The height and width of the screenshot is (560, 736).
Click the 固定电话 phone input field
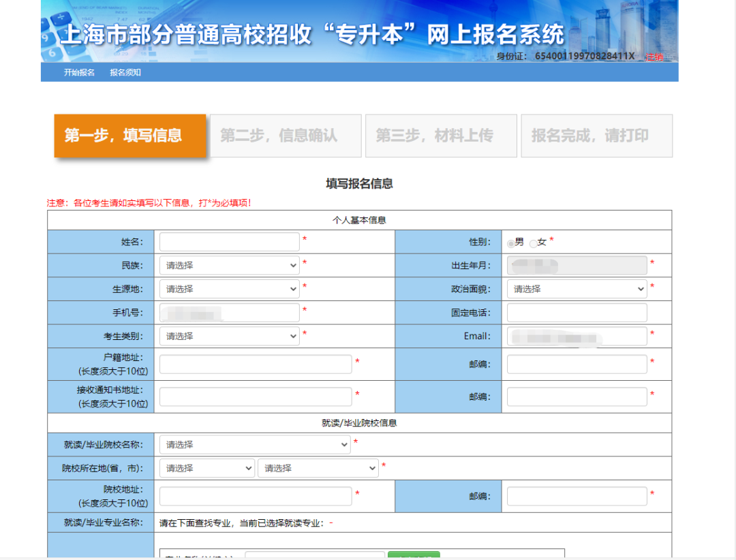577,312
